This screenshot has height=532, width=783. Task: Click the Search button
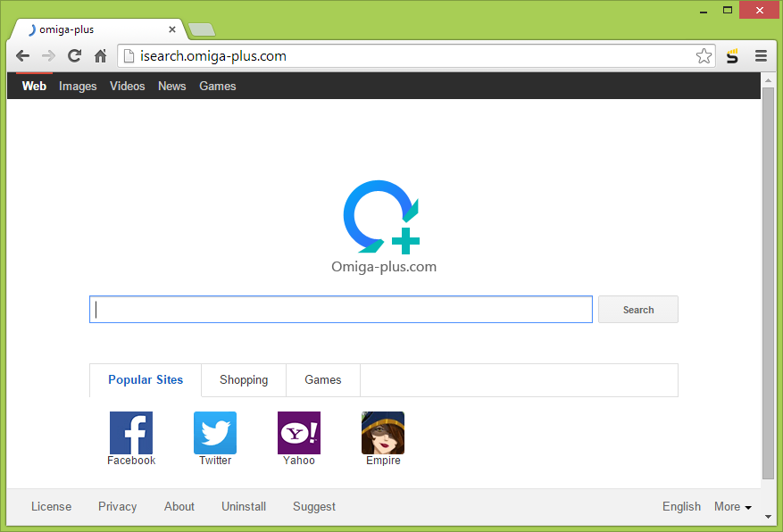tap(638, 310)
